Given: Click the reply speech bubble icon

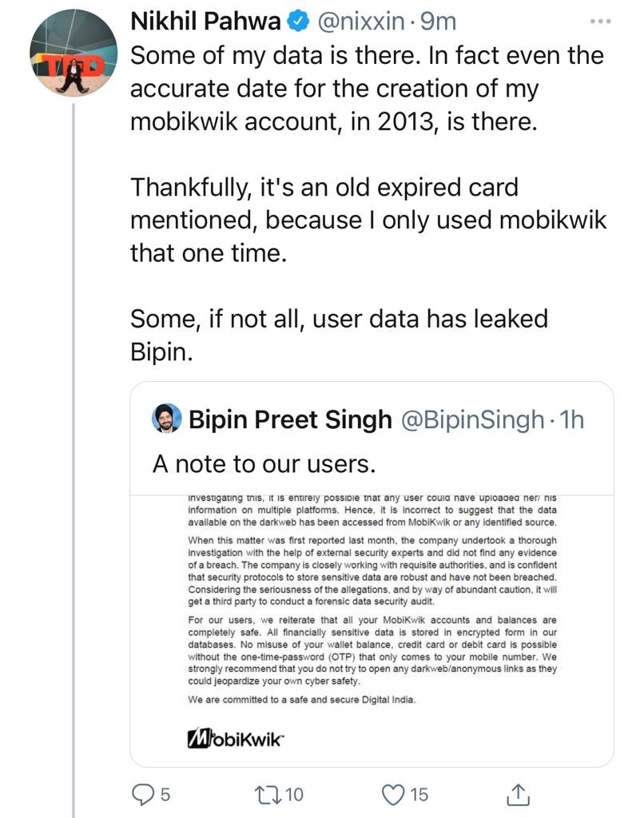Looking at the screenshot, I should (x=141, y=794).
